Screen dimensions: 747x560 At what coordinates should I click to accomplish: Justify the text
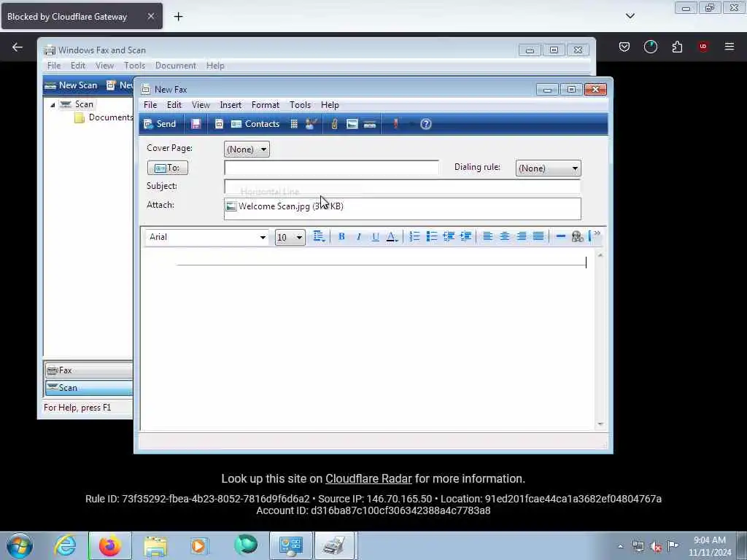click(x=538, y=236)
